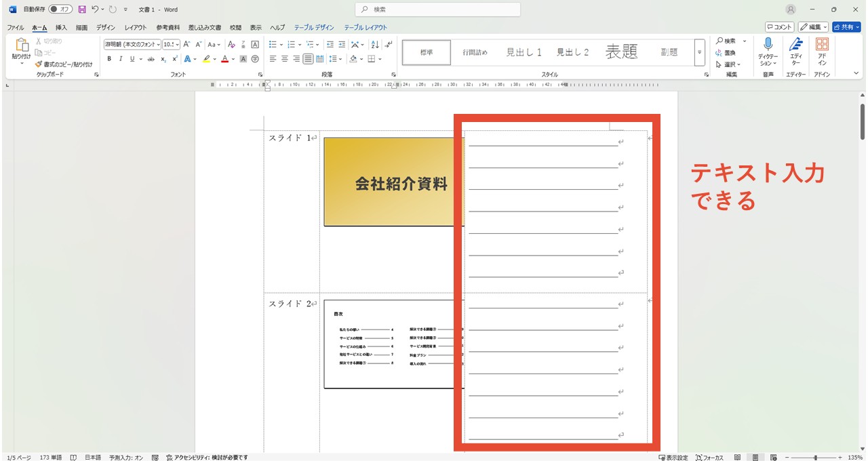Image resolution: width=868 pixels, height=461 pixels.
Task: Justify text with the justify icon
Action: (x=309, y=59)
